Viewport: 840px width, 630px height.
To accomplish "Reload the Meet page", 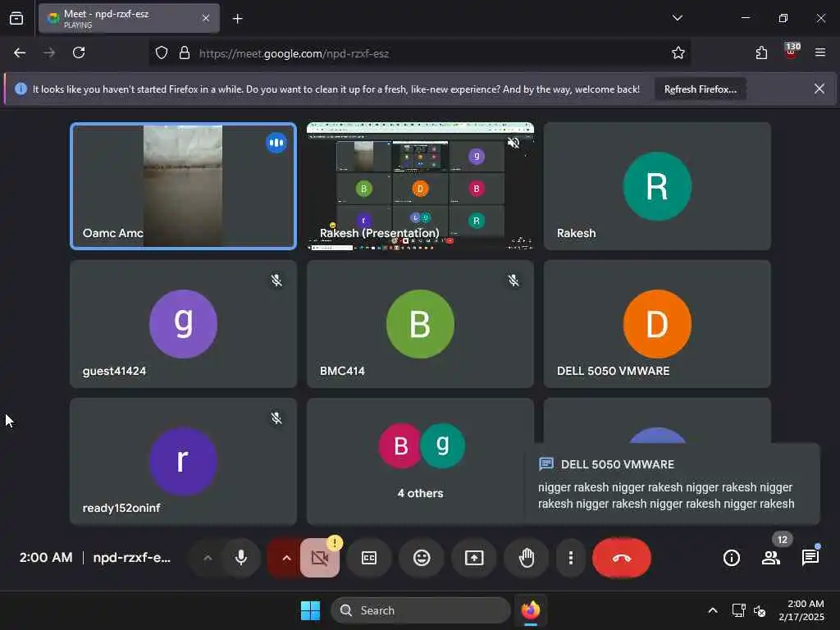I will [79, 52].
